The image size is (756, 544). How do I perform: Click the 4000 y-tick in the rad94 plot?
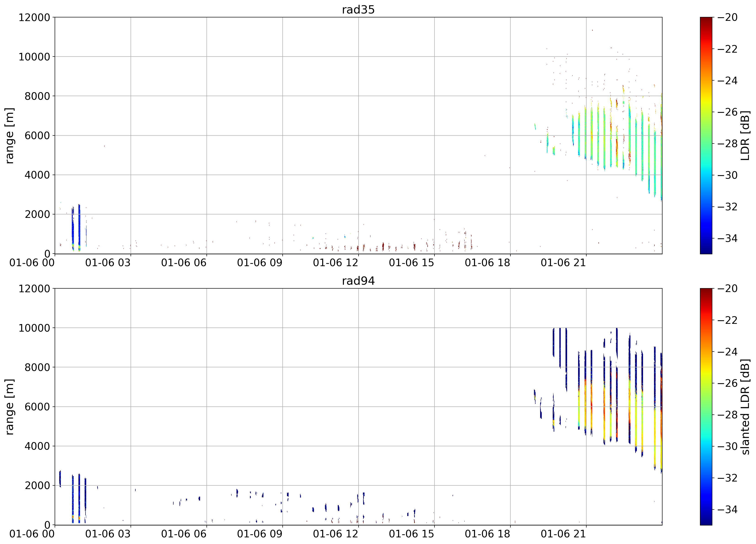pyautogui.click(x=37, y=446)
